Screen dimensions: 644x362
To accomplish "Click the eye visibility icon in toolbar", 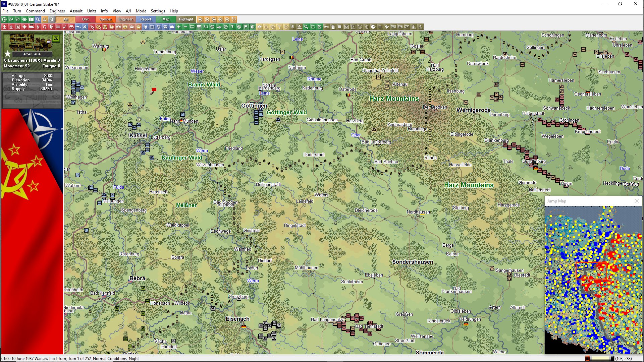I will point(24,19).
